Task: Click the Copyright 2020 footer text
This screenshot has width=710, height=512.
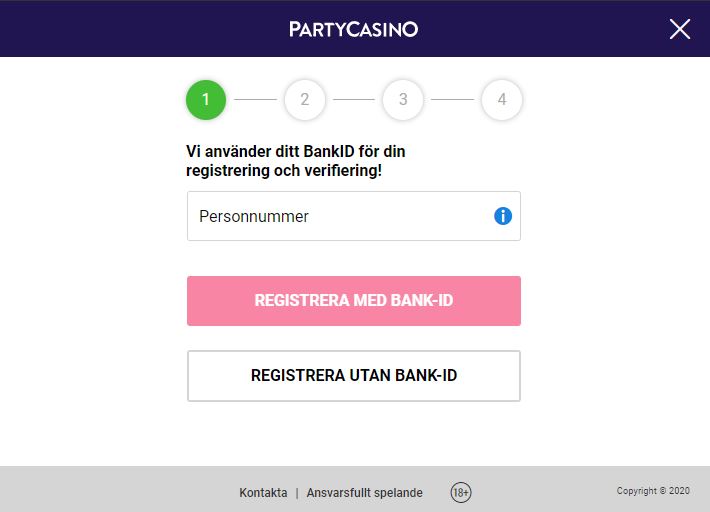Action: point(653,491)
